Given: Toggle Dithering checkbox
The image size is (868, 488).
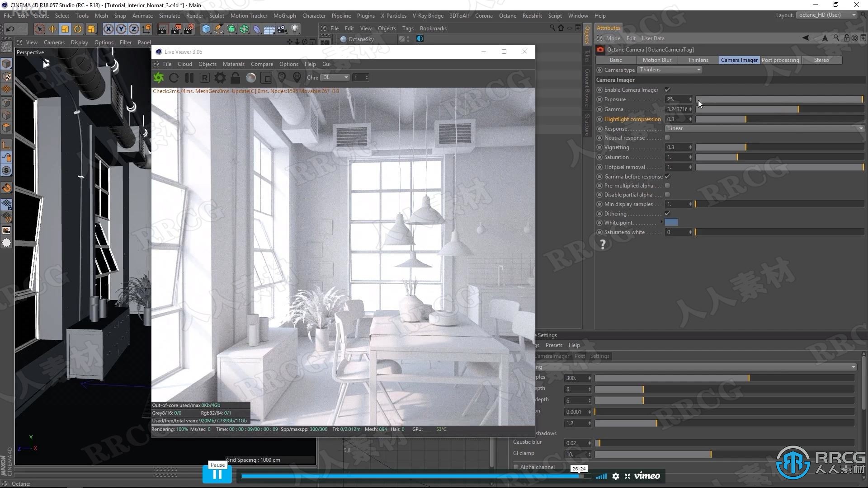Looking at the screenshot, I should [667, 214].
